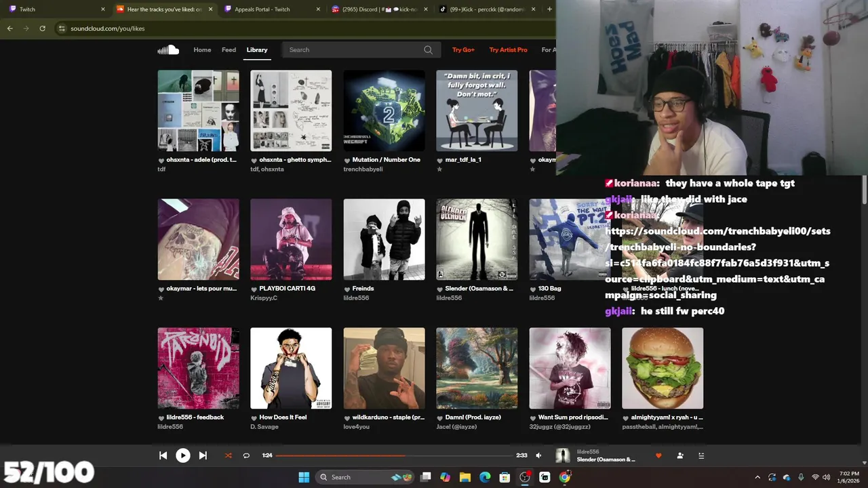Open the Windows Start menu

[304, 477]
